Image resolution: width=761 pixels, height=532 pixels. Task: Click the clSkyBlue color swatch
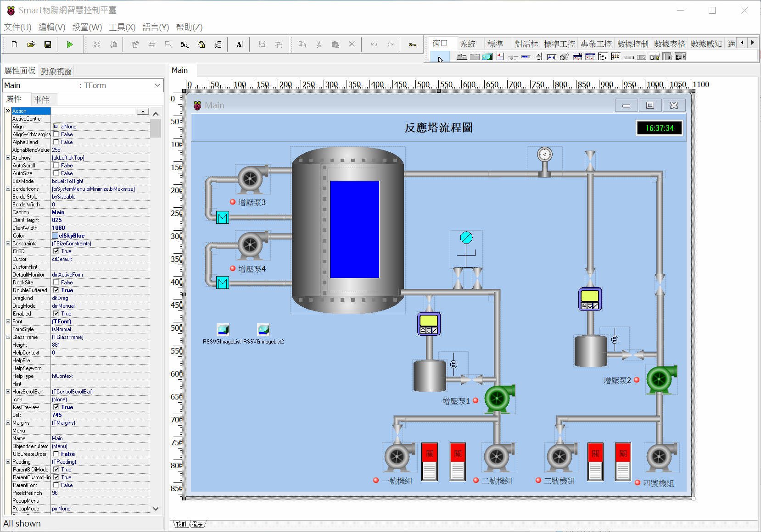point(55,236)
